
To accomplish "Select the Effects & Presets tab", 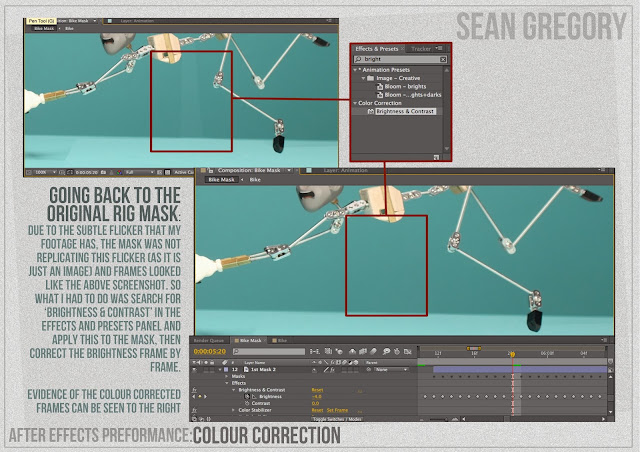I will point(376,49).
